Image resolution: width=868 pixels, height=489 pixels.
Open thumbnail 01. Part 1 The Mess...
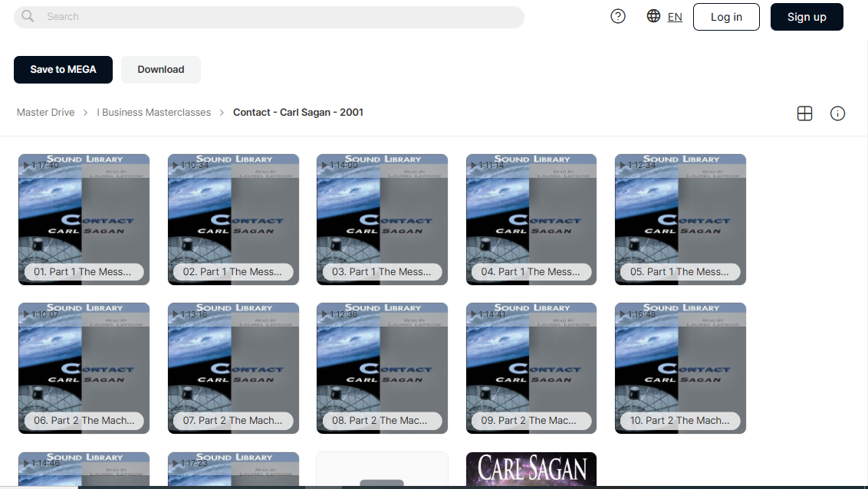(84, 220)
